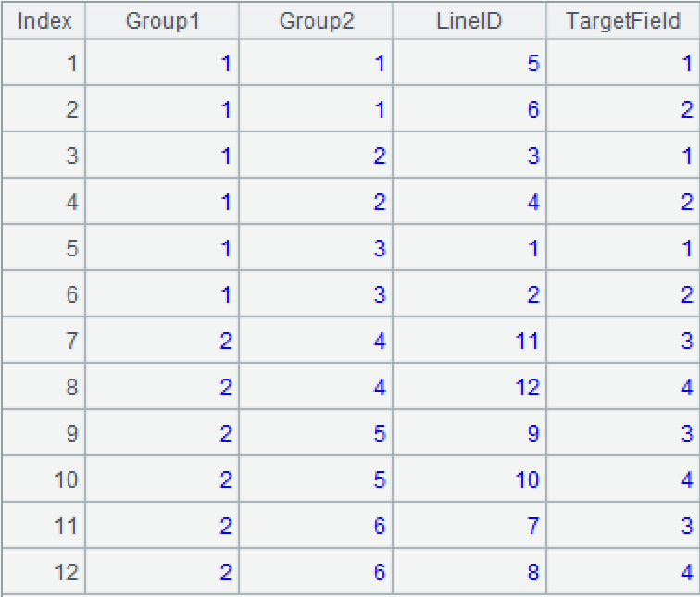Viewport: 700px width, 597px height.
Task: Select Group1 cell in row 6
Action: pyautogui.click(x=162, y=294)
